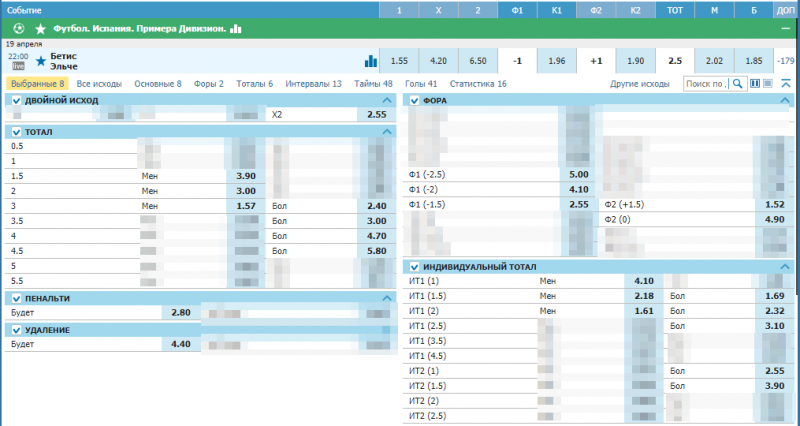Toggle the Индивидуальный тотал checkbox
Viewport: 800px width, 426px height.
pos(414,267)
